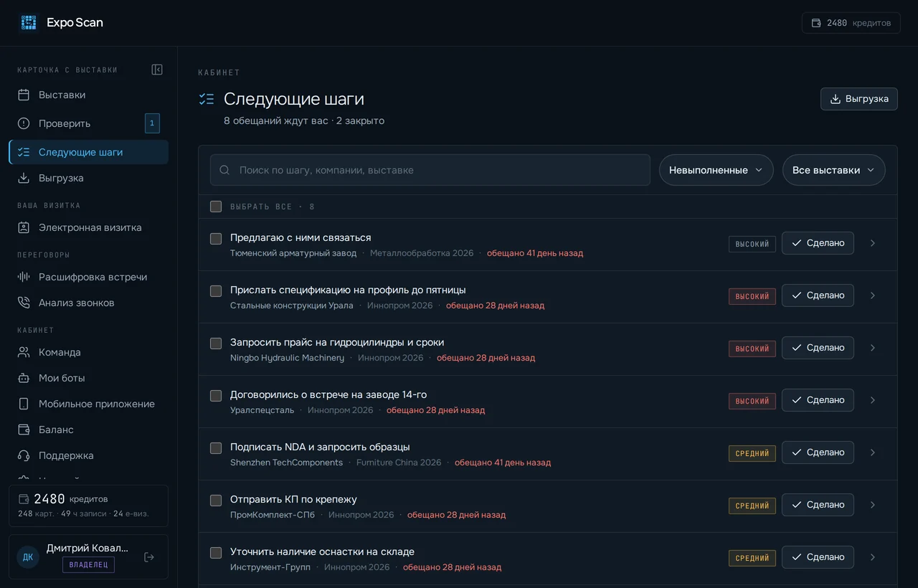Click the Expo Scan logo icon

29,22
